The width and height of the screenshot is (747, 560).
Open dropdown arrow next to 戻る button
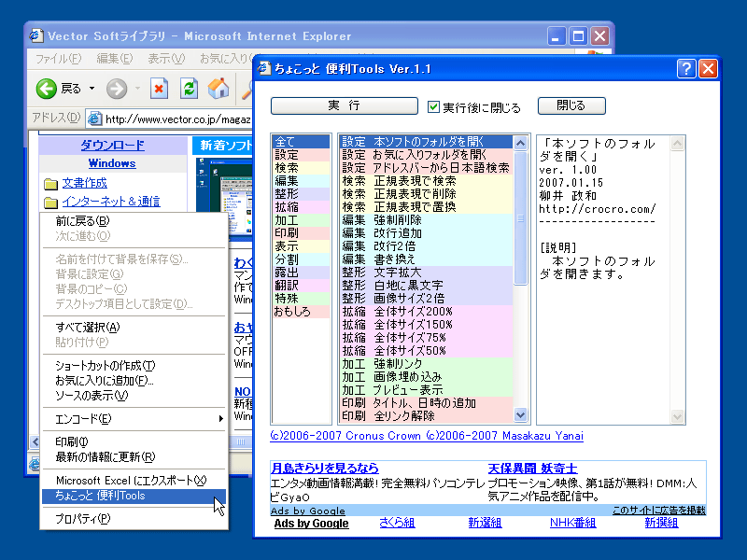tap(92, 89)
